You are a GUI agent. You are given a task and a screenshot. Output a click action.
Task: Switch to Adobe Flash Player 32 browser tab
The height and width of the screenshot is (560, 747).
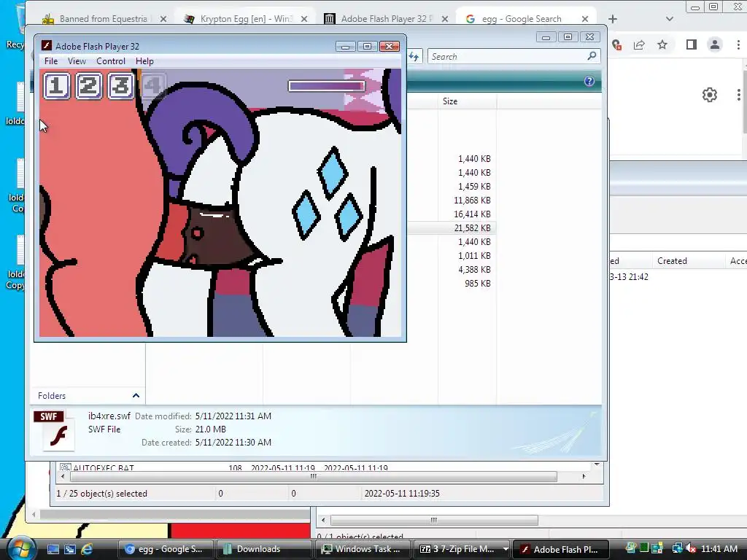387,18
